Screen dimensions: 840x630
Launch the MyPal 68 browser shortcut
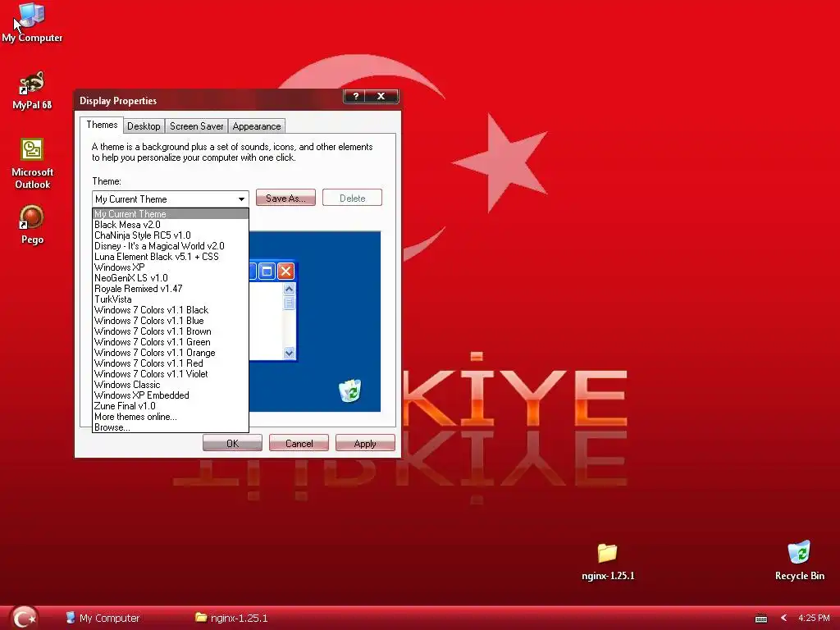click(32, 90)
